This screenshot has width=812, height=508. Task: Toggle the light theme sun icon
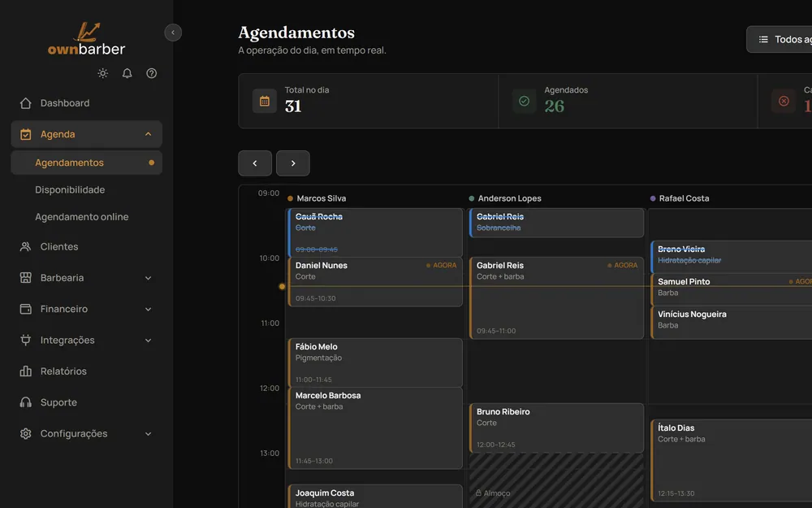(102, 73)
